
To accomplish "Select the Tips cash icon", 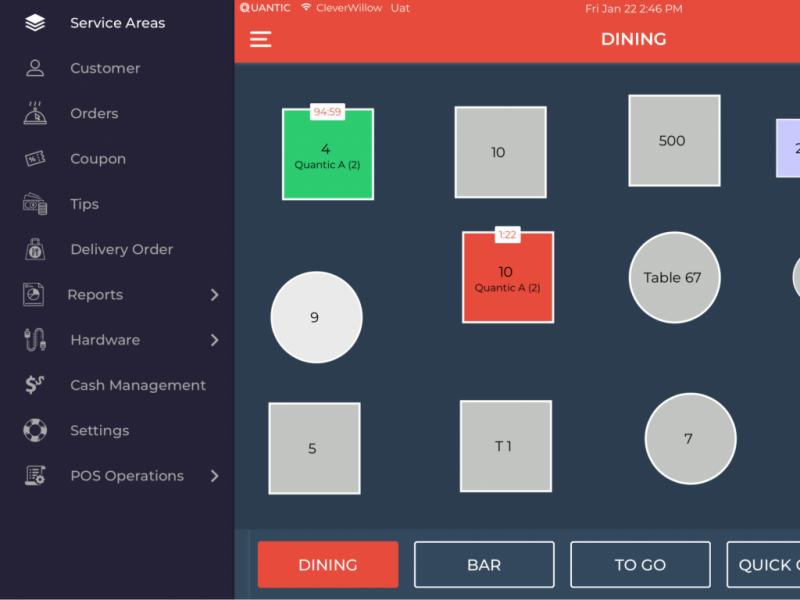I will point(34,204).
